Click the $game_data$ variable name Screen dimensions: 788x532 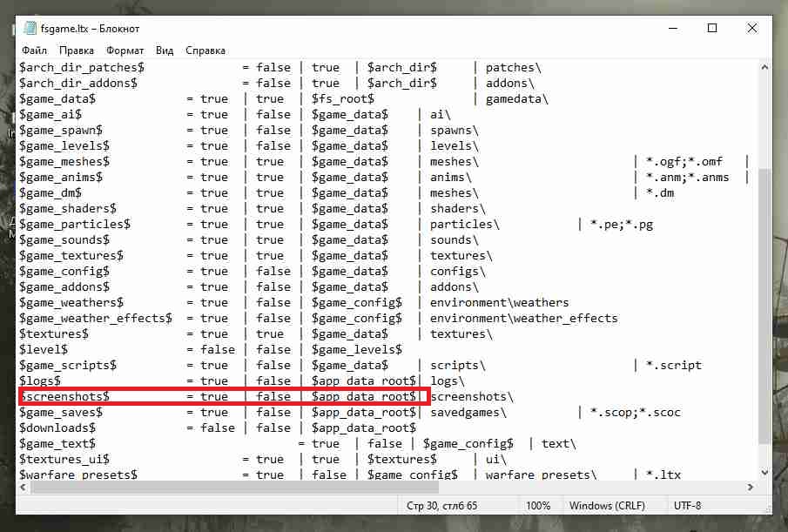57,98
